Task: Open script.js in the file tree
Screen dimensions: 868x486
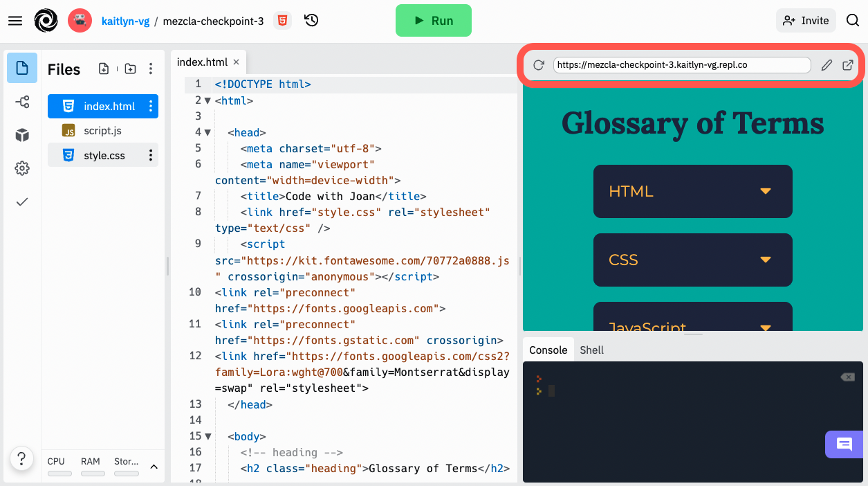Action: click(x=102, y=131)
